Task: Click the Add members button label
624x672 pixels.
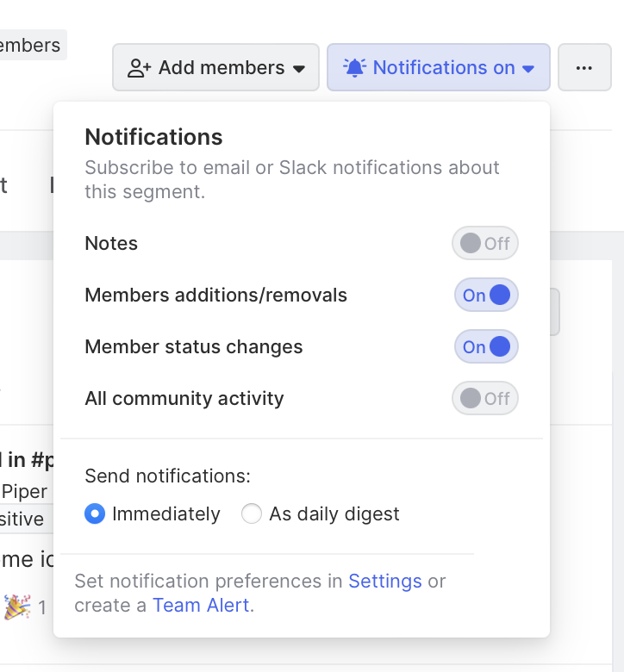Action: tap(222, 68)
